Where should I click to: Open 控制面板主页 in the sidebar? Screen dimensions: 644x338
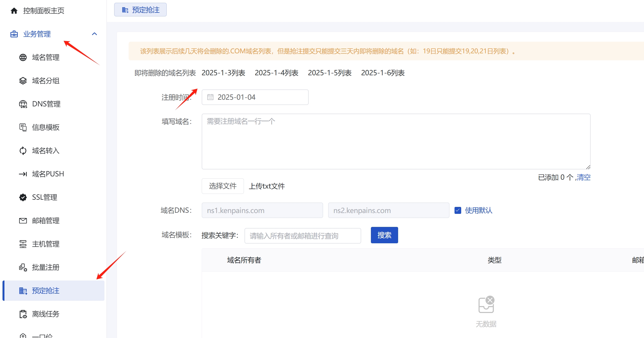coord(44,11)
